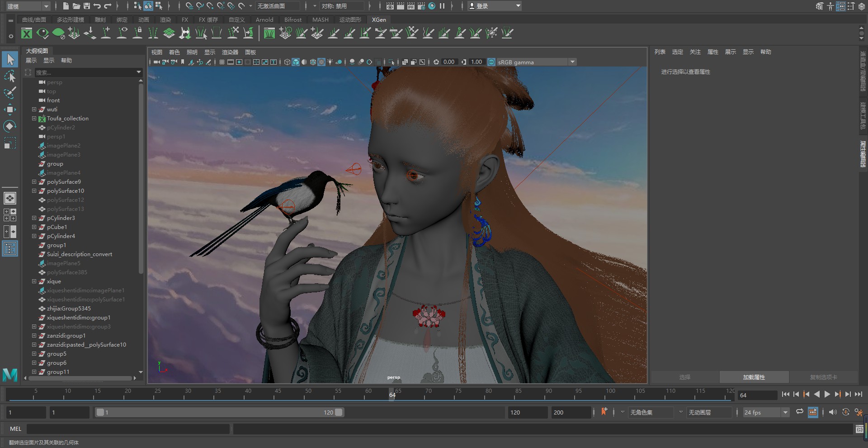Toggle wireframe display in viewport
Viewport: 868px width, 448px height.
pos(287,62)
